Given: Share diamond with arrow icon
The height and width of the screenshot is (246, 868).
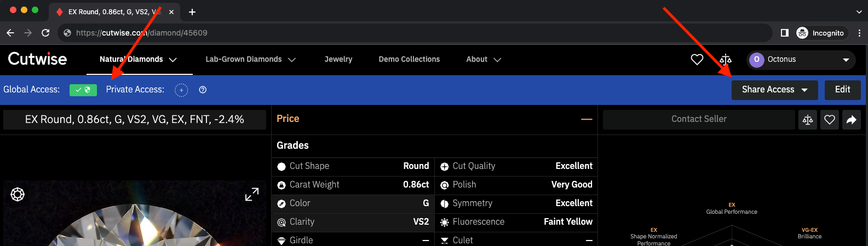Looking at the screenshot, I should [852, 120].
